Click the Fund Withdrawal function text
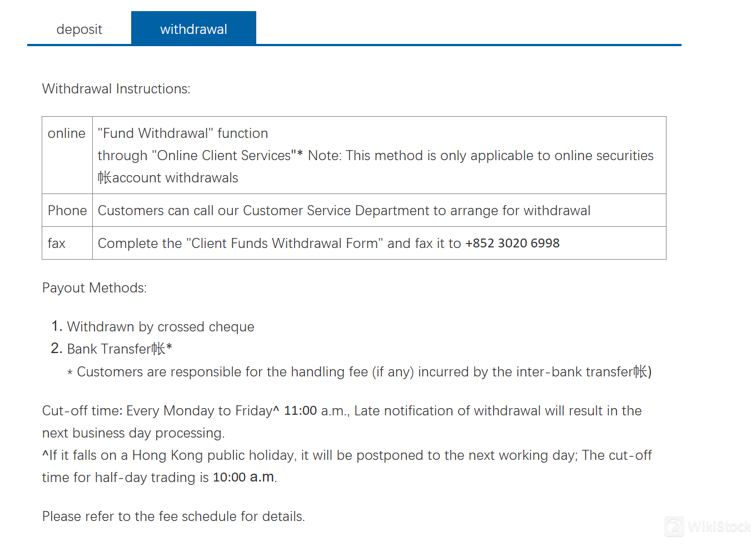The image size is (756, 546). click(182, 133)
